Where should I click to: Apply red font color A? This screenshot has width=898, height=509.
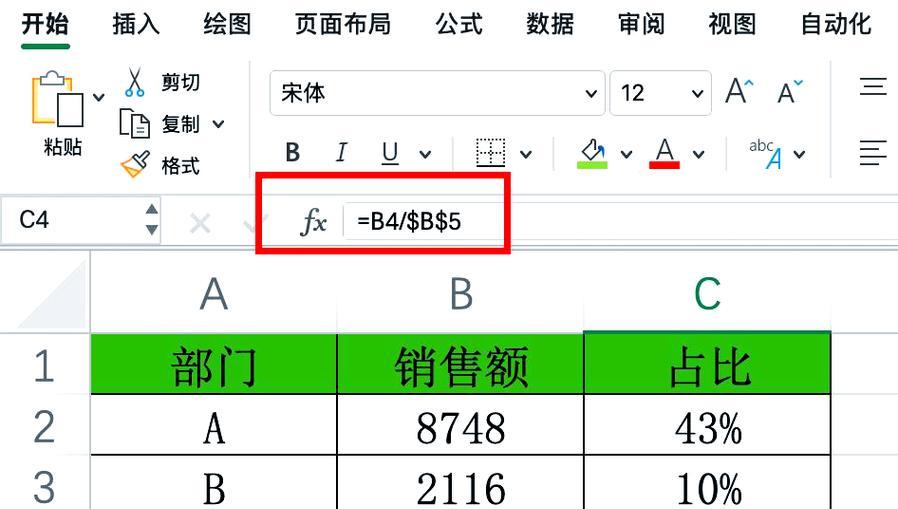pyautogui.click(x=664, y=153)
